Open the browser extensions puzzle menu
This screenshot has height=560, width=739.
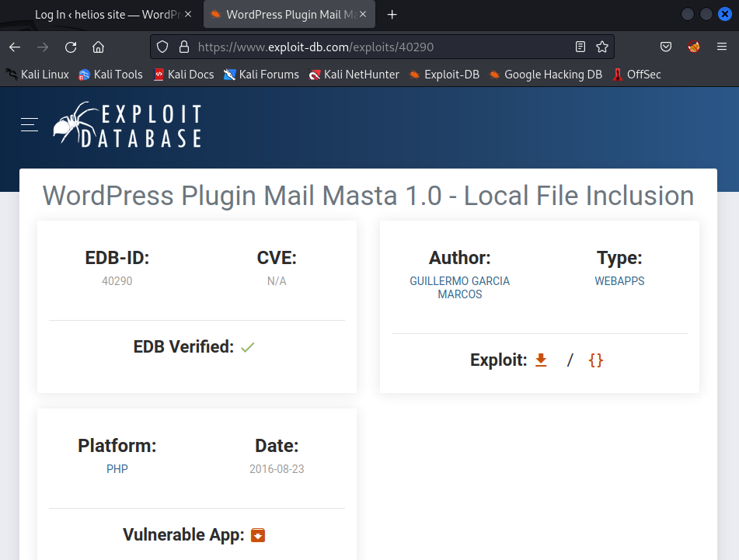694,47
